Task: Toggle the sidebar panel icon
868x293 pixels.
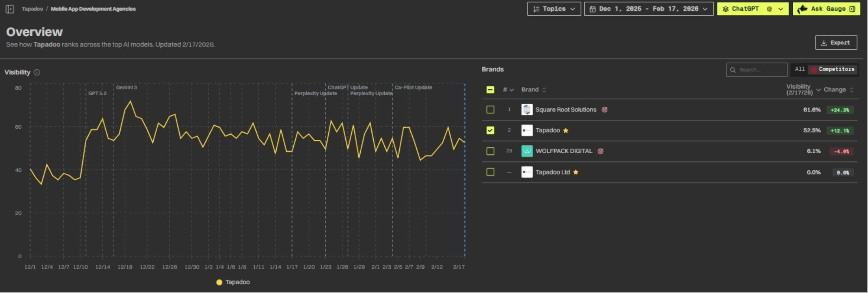Action: tap(10, 9)
